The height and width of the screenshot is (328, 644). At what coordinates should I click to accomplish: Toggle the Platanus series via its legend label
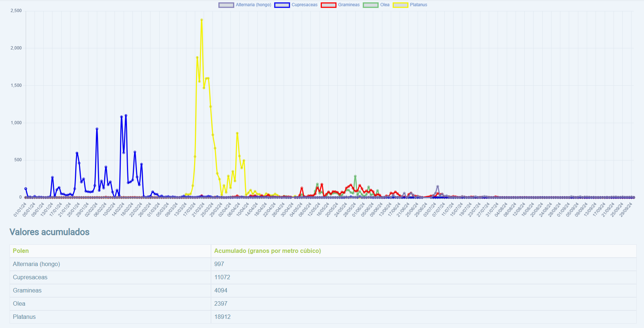coord(418,5)
